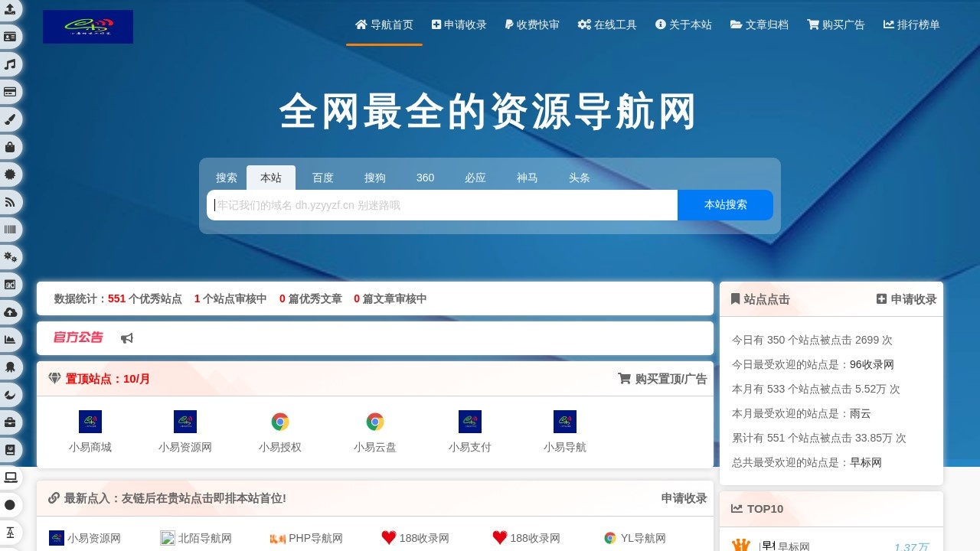Open 关于本站 menu item
The image size is (980, 551).
684,24
